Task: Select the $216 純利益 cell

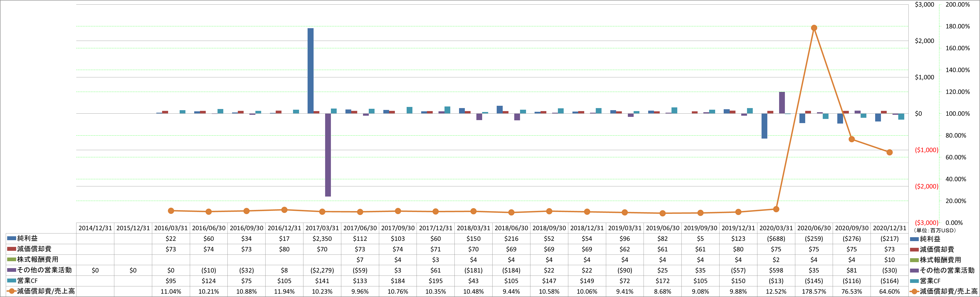Action: click(511, 239)
